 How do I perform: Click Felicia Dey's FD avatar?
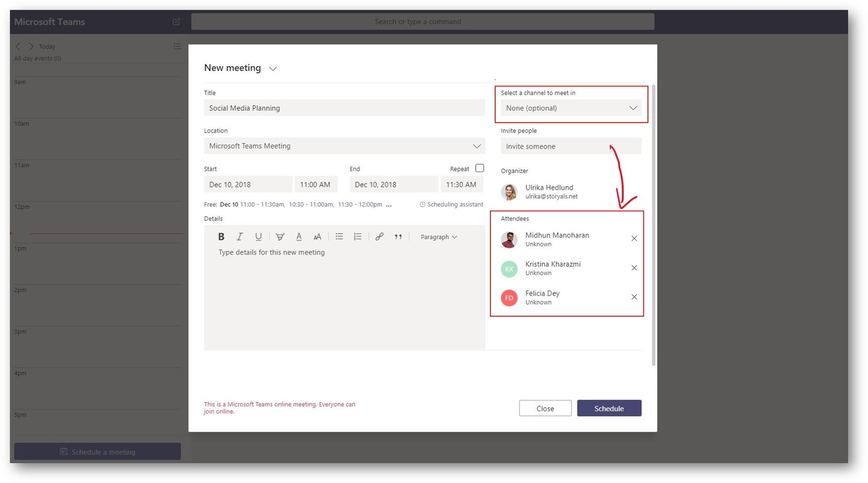point(509,298)
